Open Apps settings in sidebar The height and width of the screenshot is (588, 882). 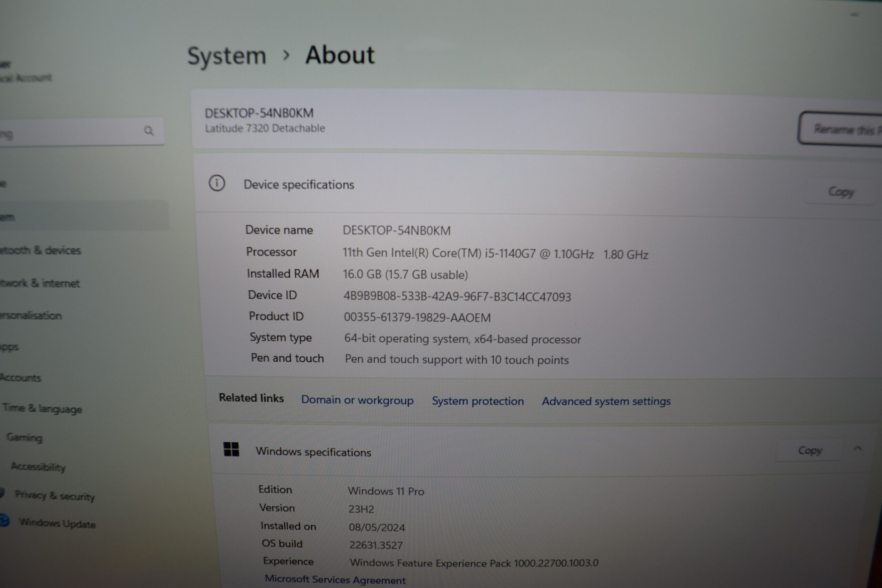pyautogui.click(x=9, y=347)
